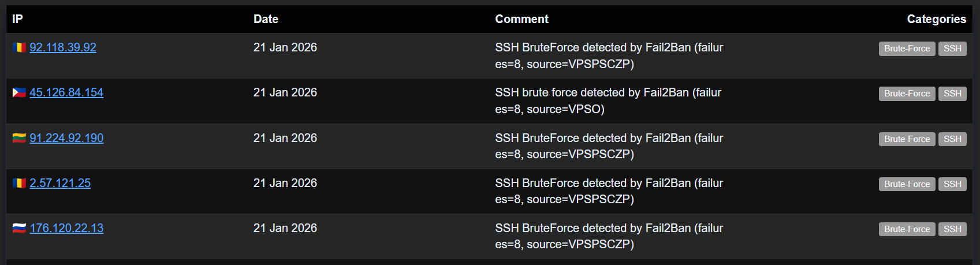The height and width of the screenshot is (265, 980).
Task: Click the Russian flag beside 176.120.22.13
Action: tap(19, 228)
